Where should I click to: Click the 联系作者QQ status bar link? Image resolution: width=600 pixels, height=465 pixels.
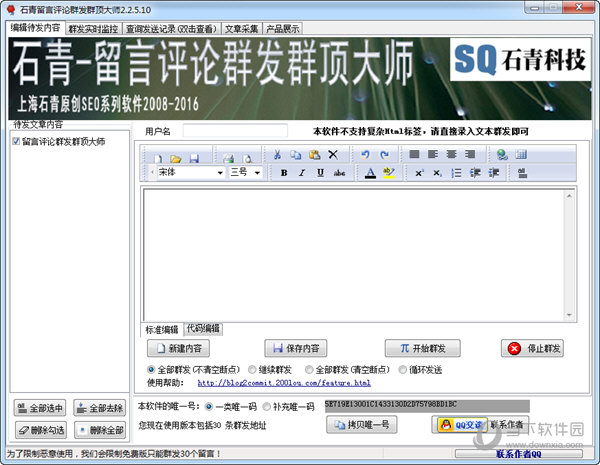click(518, 454)
